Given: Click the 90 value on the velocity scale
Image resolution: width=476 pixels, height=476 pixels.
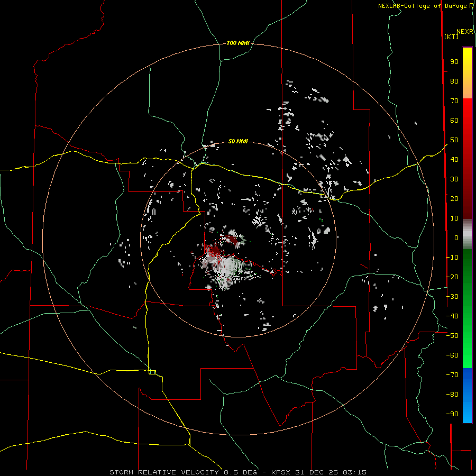Looking at the screenshot, I should tap(454, 62).
